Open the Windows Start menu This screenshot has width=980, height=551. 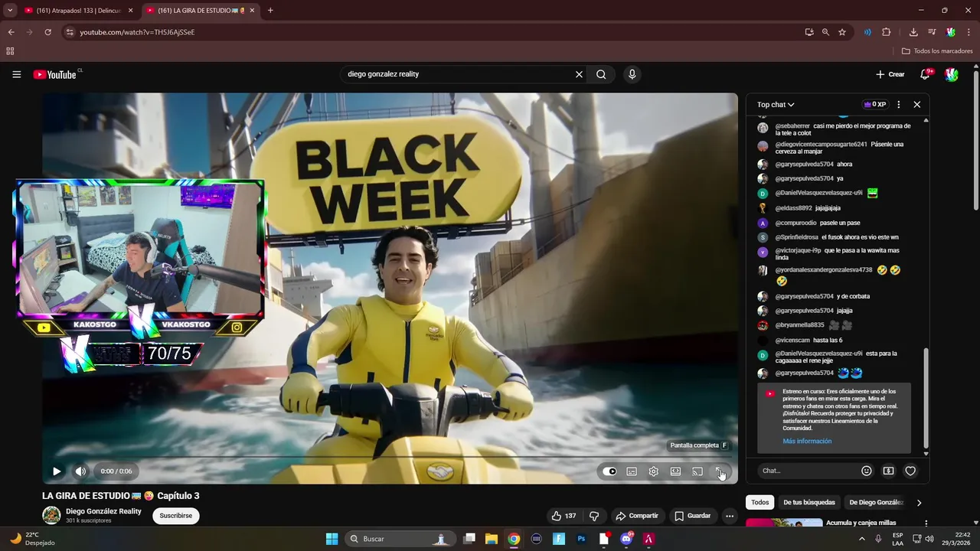click(x=332, y=539)
